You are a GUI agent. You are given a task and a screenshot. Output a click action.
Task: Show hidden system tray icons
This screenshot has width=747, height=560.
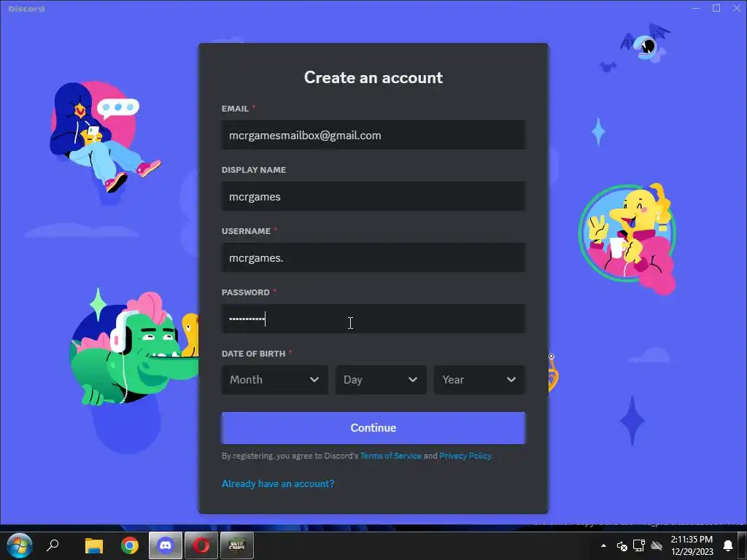tap(603, 545)
